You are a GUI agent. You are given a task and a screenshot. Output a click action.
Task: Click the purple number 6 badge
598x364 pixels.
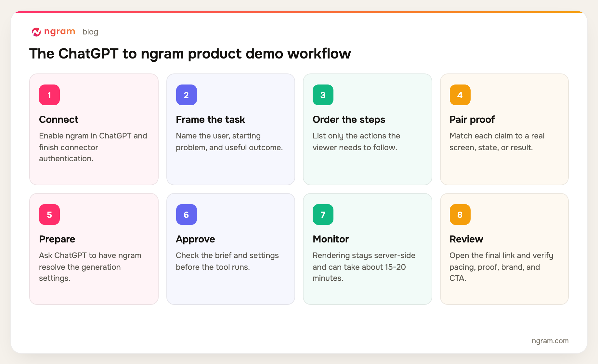pos(187,214)
